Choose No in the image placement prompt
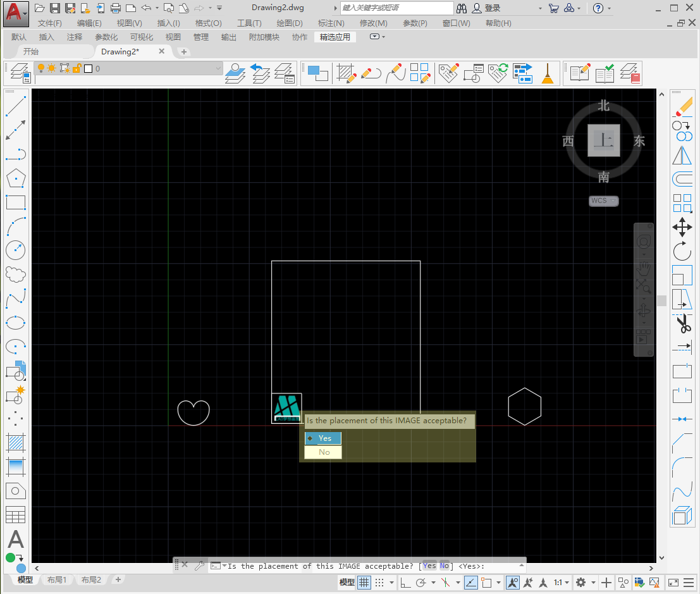 [x=323, y=452]
